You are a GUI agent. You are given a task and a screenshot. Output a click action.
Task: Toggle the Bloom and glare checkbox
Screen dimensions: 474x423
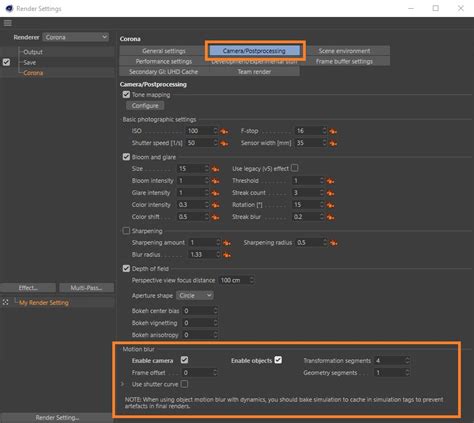[x=126, y=157]
